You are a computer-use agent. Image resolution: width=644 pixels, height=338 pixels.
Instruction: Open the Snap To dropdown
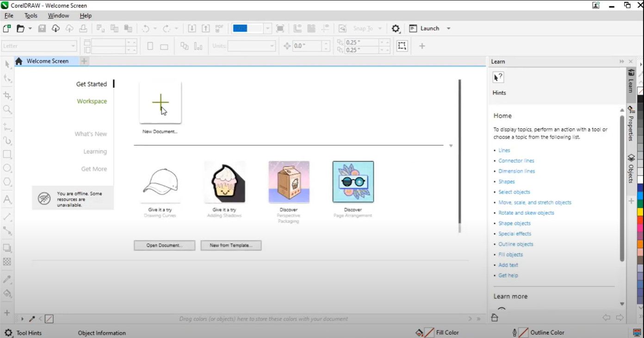click(380, 28)
